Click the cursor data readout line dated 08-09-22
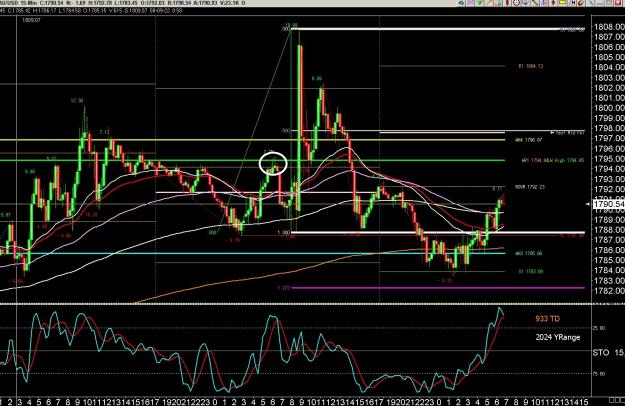Image resolution: width=625 pixels, height=406 pixels. [x=91, y=11]
